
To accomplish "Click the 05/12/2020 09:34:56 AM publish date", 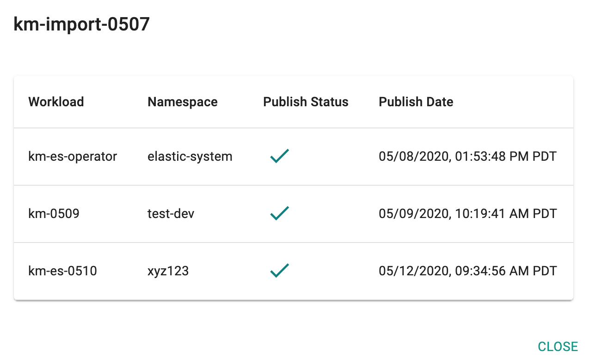I will coord(467,271).
